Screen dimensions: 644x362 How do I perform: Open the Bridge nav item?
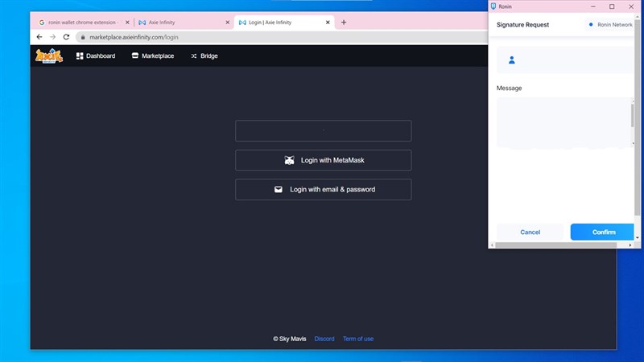coord(204,56)
